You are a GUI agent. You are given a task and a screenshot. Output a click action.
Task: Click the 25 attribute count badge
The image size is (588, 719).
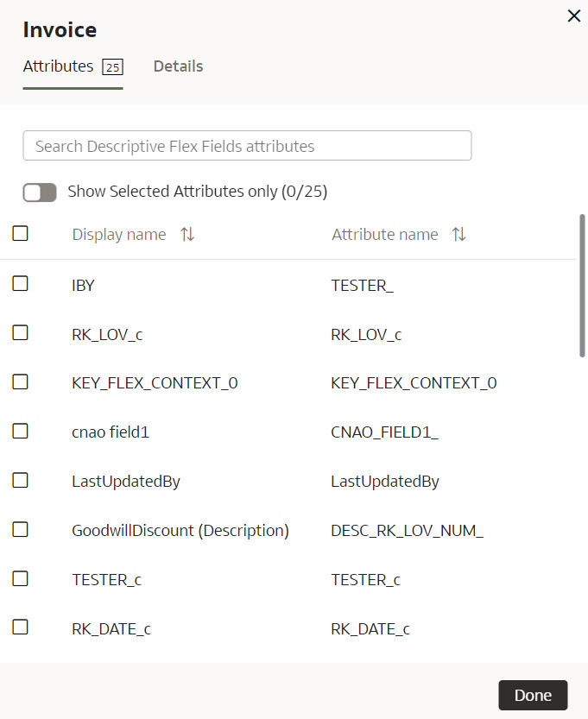pos(112,66)
